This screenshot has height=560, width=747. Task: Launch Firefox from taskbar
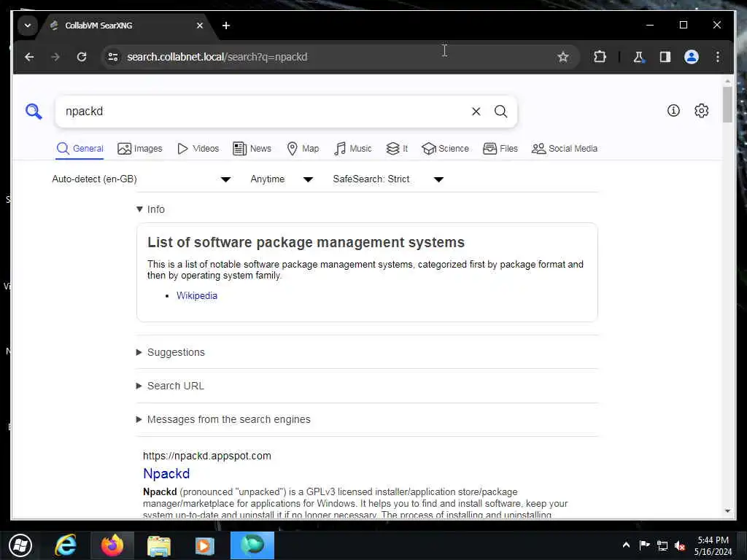tap(112, 545)
